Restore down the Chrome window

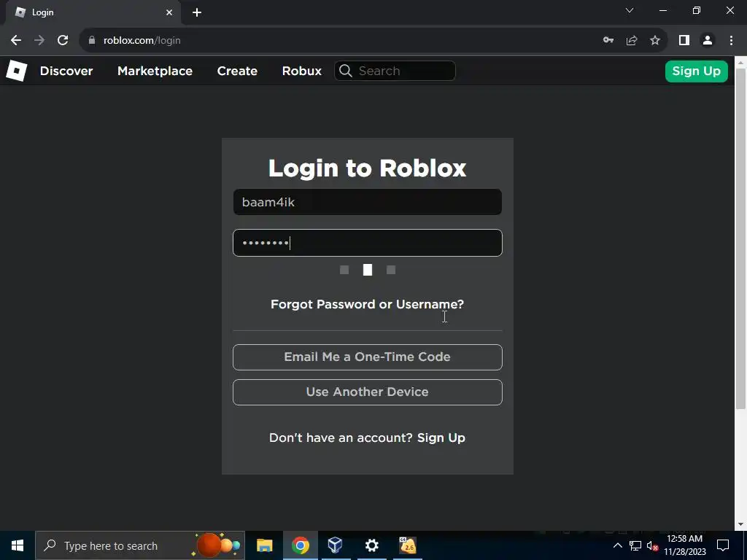pos(697,10)
